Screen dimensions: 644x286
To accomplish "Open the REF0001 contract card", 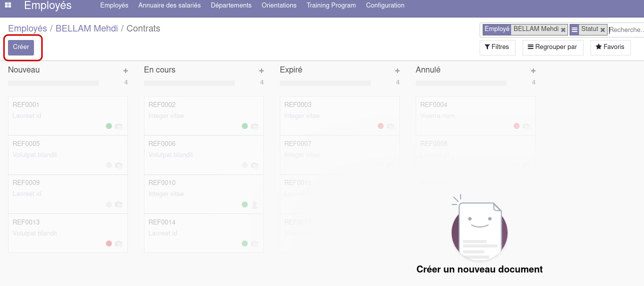I will pyautogui.click(x=68, y=115).
